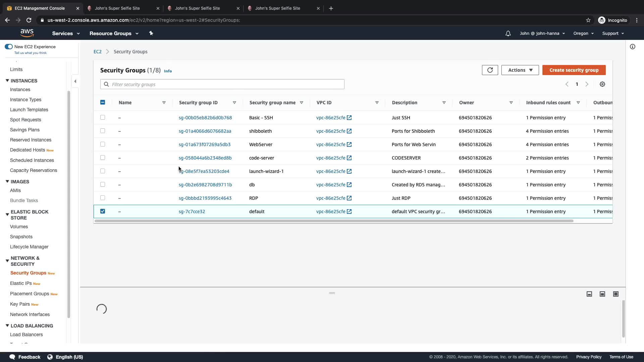Viewport: 644px width, 362px height.
Task: Open table preferences gear icon
Action: coord(602,84)
